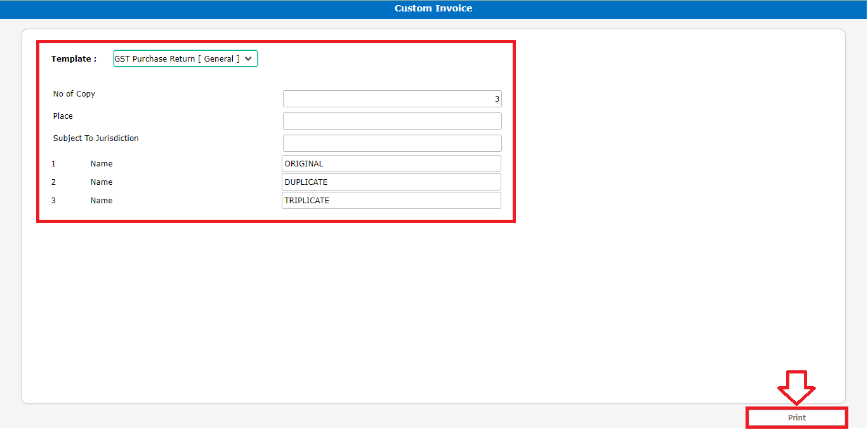Click the No of Copy input field

click(391, 99)
